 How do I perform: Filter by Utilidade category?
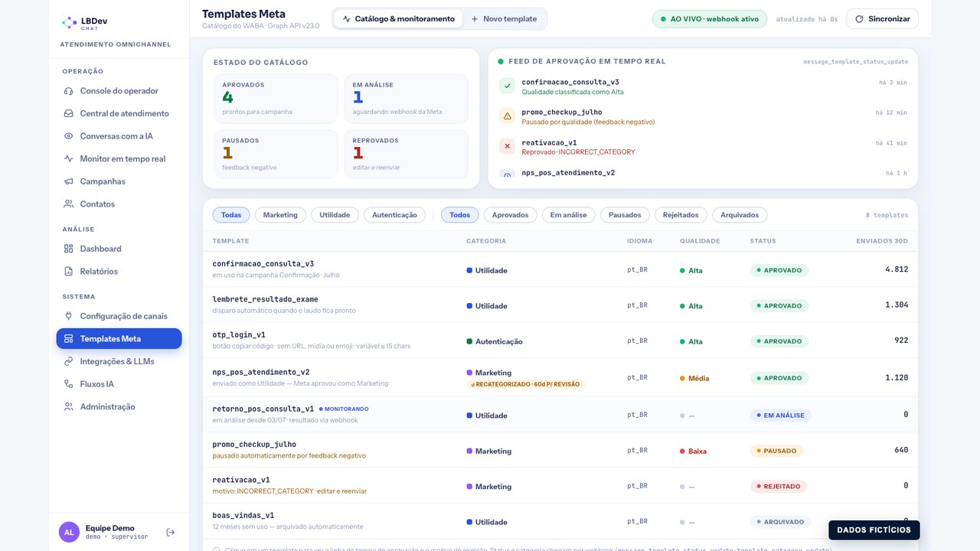[x=335, y=215]
